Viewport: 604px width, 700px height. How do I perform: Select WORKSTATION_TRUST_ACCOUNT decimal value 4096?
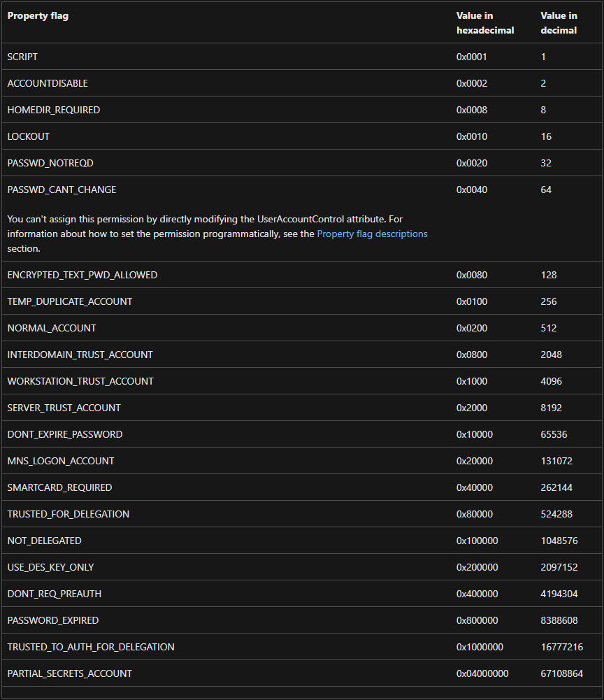coord(552,381)
